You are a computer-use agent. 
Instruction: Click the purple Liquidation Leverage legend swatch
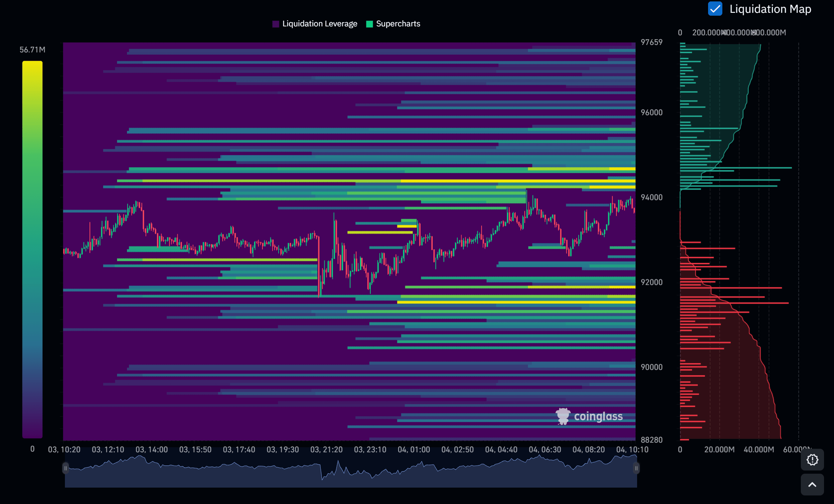coord(276,24)
